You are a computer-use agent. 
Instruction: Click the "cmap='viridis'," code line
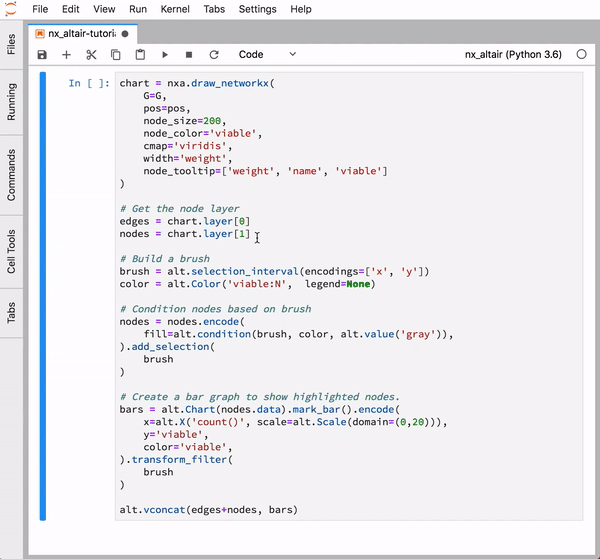click(x=188, y=146)
